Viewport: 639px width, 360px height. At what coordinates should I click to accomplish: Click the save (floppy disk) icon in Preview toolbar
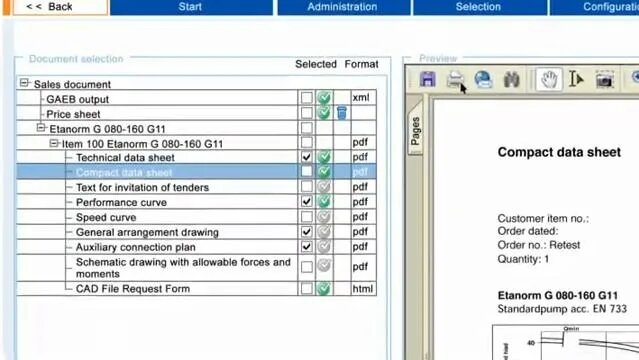coord(427,79)
